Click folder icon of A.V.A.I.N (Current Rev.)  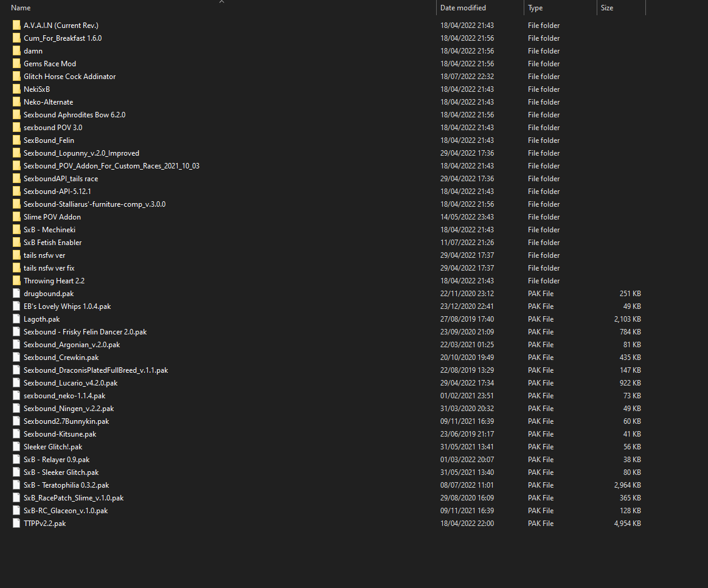16,26
